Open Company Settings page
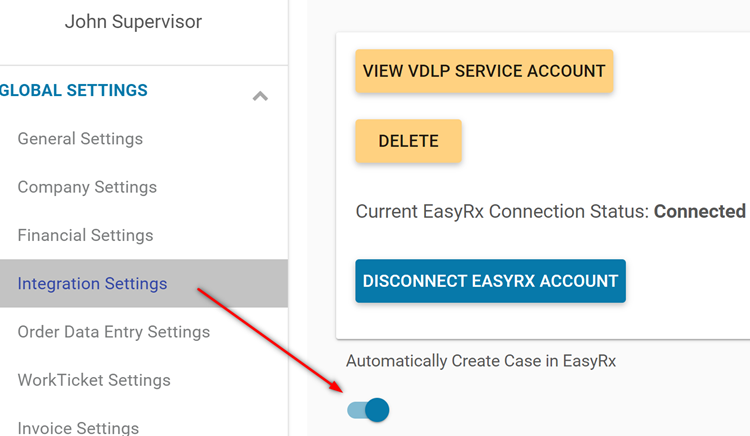 87,187
